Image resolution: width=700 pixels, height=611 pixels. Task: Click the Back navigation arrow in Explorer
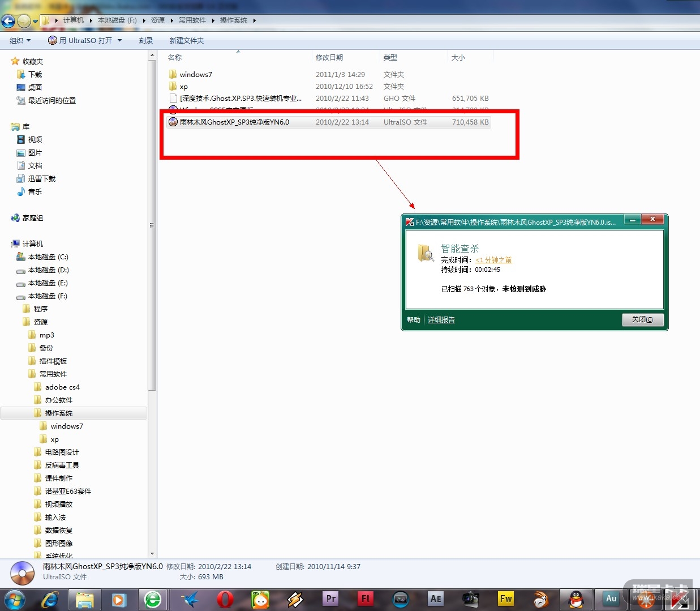point(8,22)
